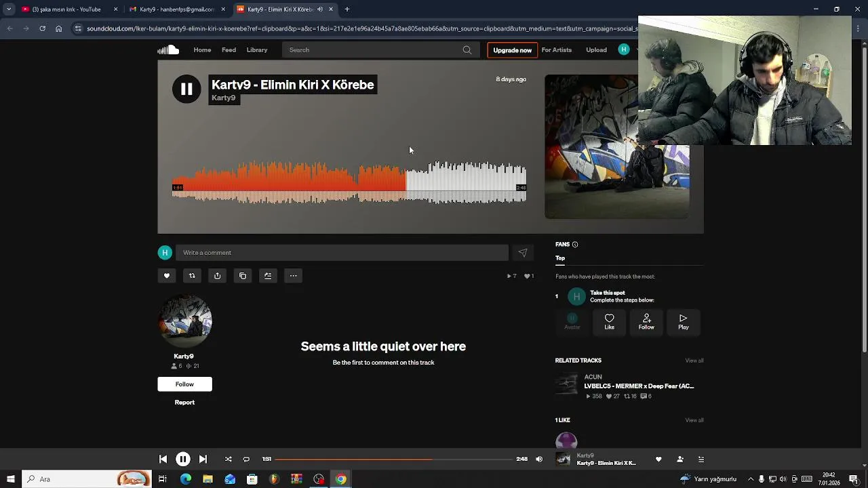This screenshot has height=488, width=868.
Task: Go to the Feed page
Action: 229,49
